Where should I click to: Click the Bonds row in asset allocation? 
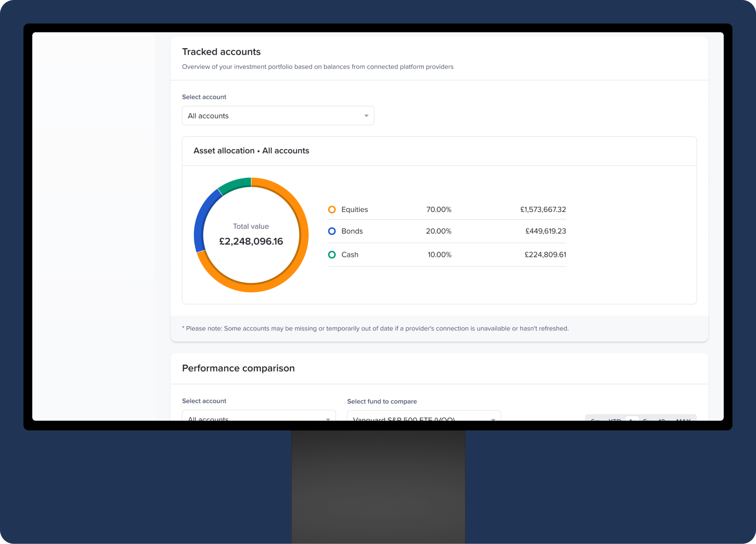coord(446,231)
